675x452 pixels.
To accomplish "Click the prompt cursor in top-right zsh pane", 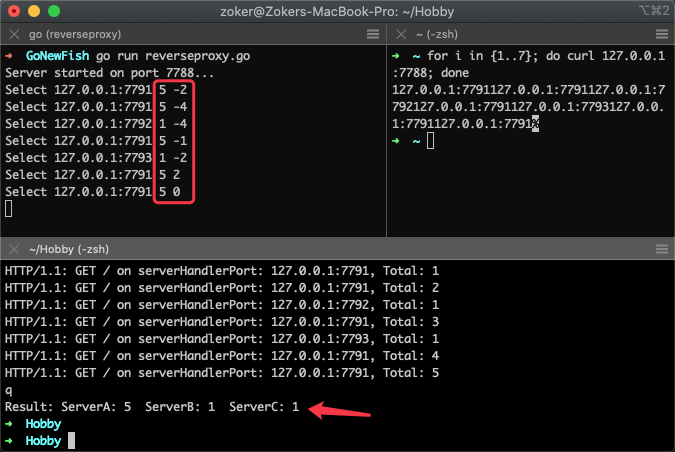I will click(430, 141).
